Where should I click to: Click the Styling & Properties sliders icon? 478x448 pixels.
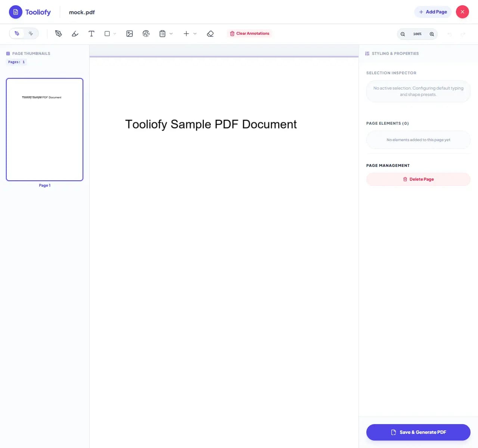tap(367, 53)
